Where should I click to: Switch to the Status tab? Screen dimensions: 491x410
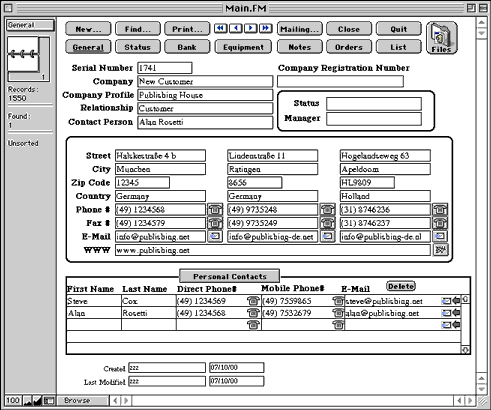click(x=138, y=47)
